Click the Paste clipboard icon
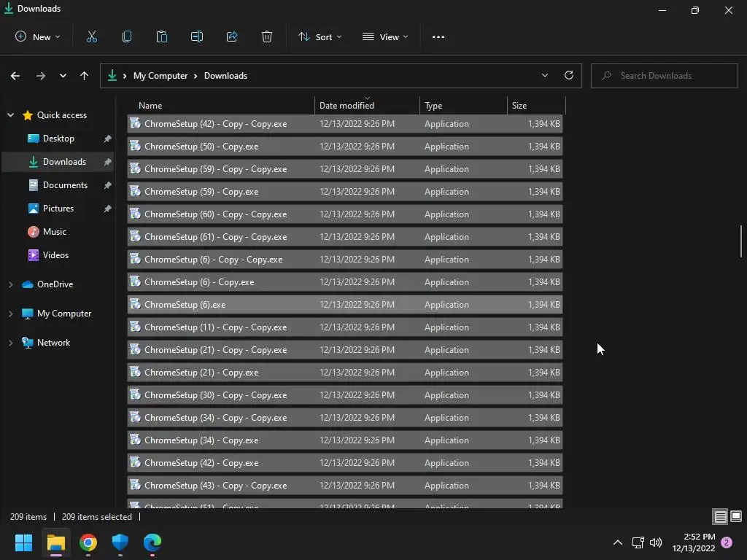This screenshot has width=747, height=560. pyautogui.click(x=161, y=36)
